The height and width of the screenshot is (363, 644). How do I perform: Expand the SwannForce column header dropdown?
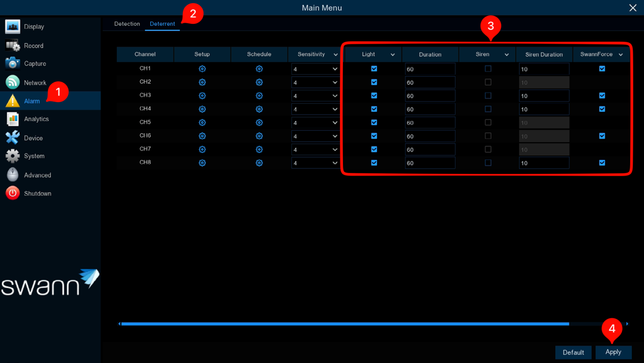tap(621, 55)
